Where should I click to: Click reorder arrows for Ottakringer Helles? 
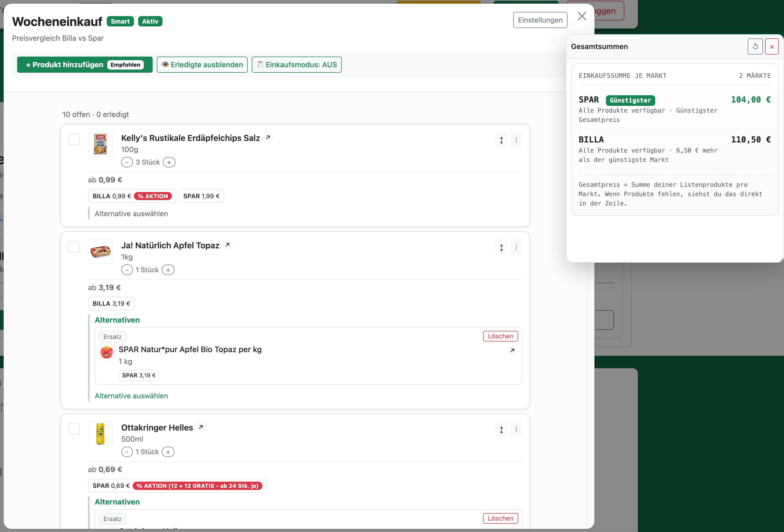click(x=501, y=429)
